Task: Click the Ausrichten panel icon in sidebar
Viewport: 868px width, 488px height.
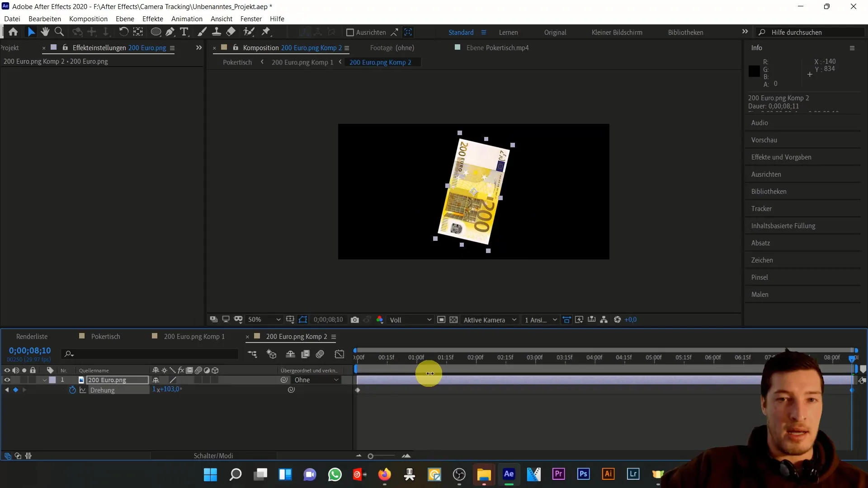Action: 766,174
